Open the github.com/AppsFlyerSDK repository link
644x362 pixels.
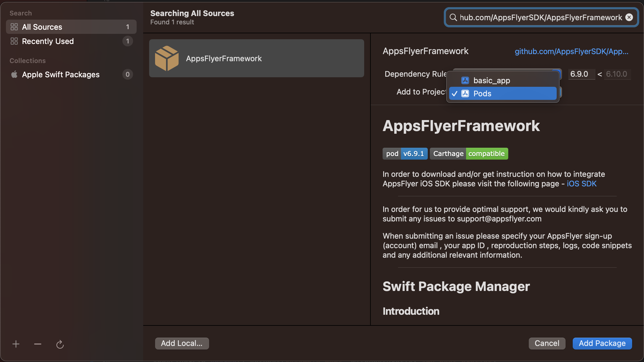tap(571, 51)
